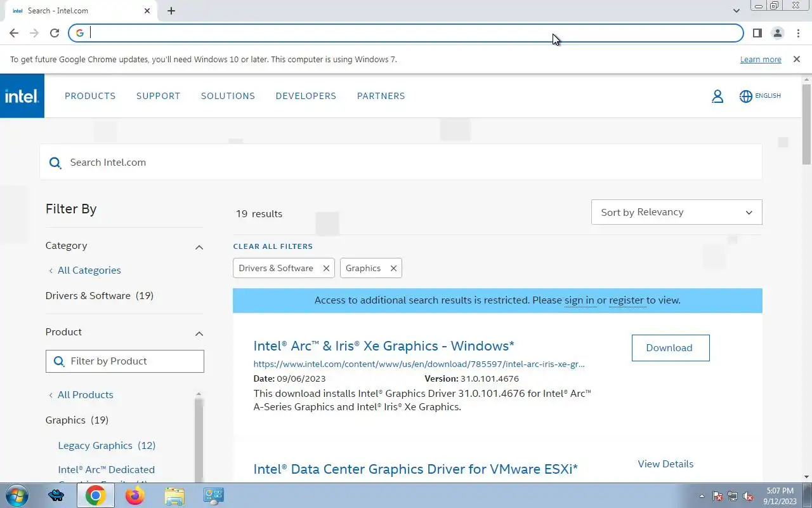The image size is (812, 508).
Task: Toggle the Chrome side panel icon
Action: (x=757, y=33)
